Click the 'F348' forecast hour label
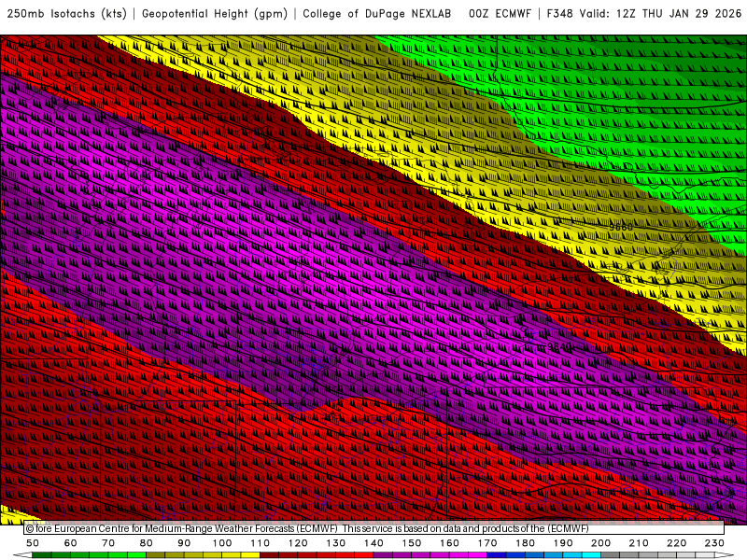Screen dimensions: 747x560 pyautogui.click(x=559, y=14)
